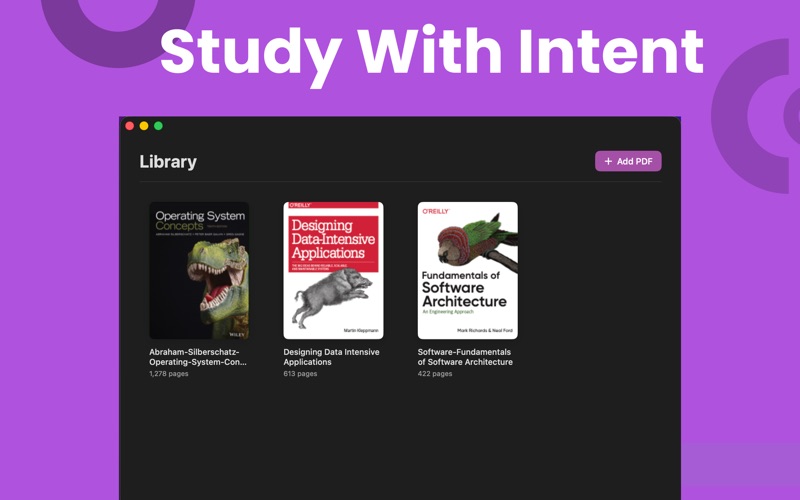Click the 613 pages label
This screenshot has height=500, width=800.
pos(300,374)
